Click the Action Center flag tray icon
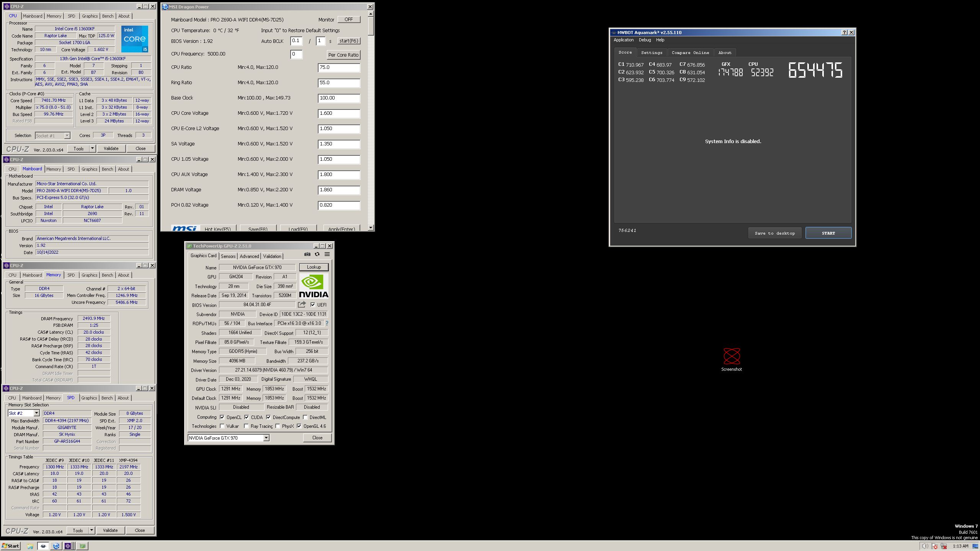This screenshot has width=980, height=551. (x=934, y=546)
